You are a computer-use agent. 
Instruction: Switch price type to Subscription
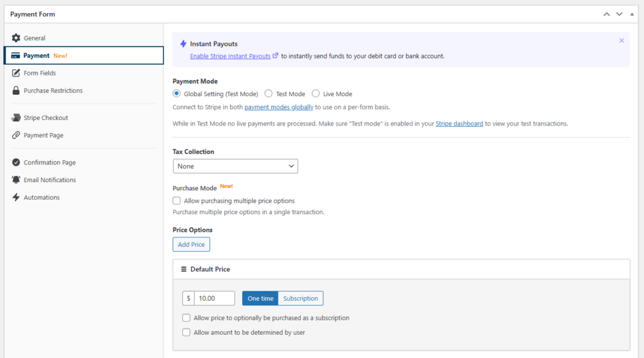coord(301,298)
